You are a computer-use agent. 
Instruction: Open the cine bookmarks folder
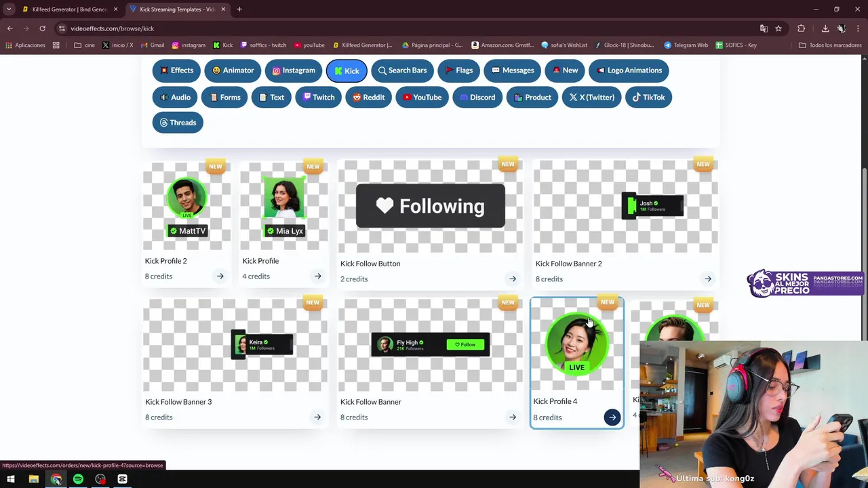pos(85,45)
